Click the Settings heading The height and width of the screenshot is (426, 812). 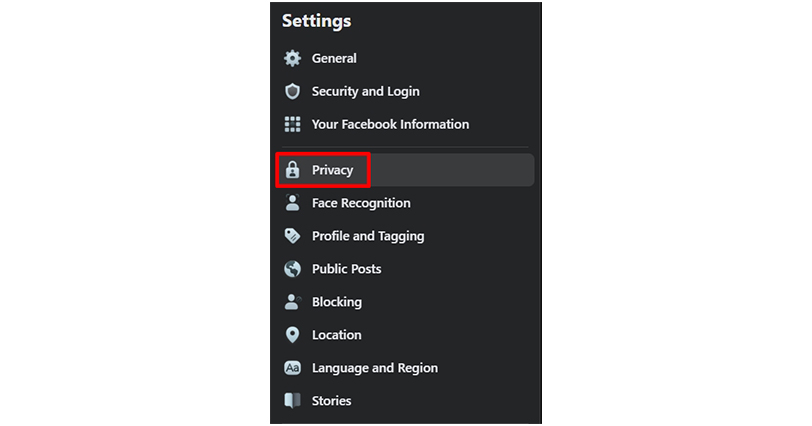(x=316, y=21)
